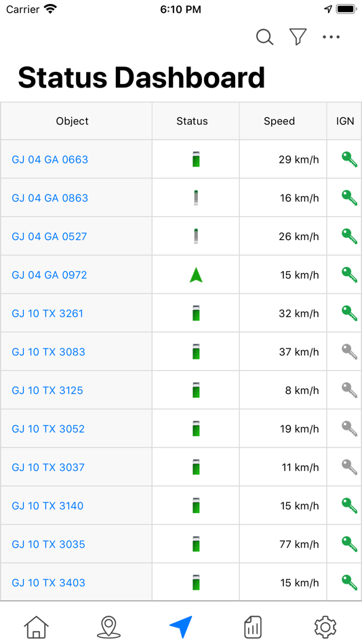Select the 32 km/h speed cell
The width and height of the screenshot is (362, 644).
283,313
